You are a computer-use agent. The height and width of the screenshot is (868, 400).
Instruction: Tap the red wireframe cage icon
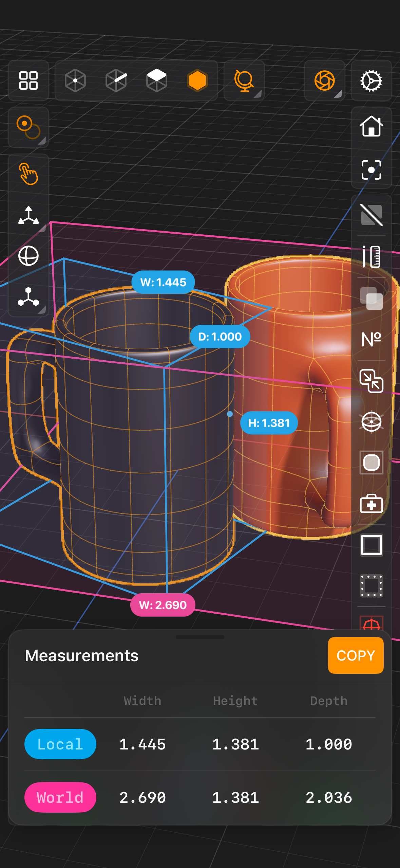click(x=371, y=623)
